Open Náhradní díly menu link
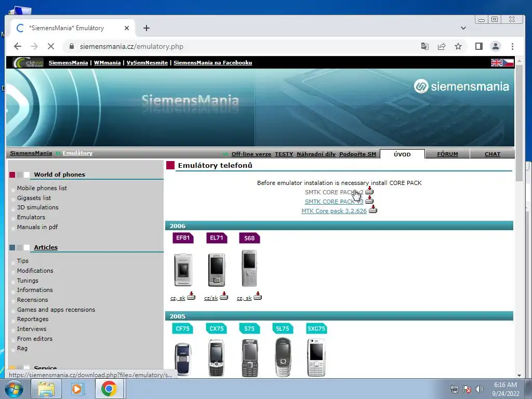 point(316,154)
